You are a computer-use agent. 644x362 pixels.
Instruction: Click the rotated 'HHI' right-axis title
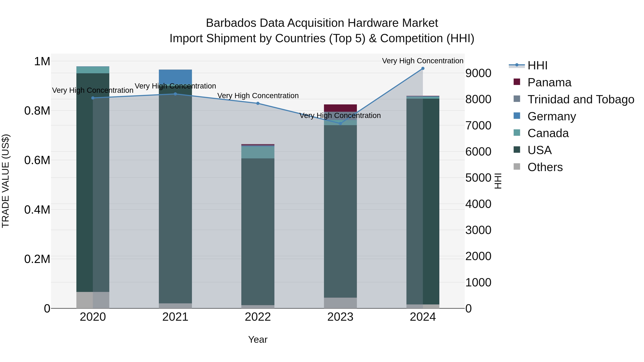(498, 181)
